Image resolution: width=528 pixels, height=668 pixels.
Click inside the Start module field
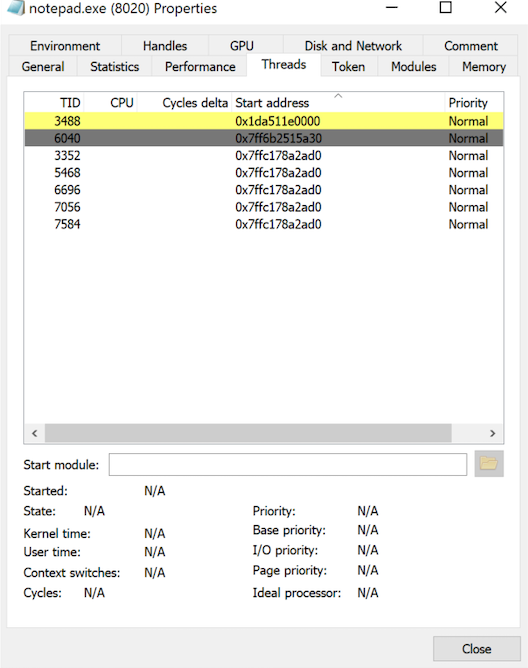coord(288,464)
